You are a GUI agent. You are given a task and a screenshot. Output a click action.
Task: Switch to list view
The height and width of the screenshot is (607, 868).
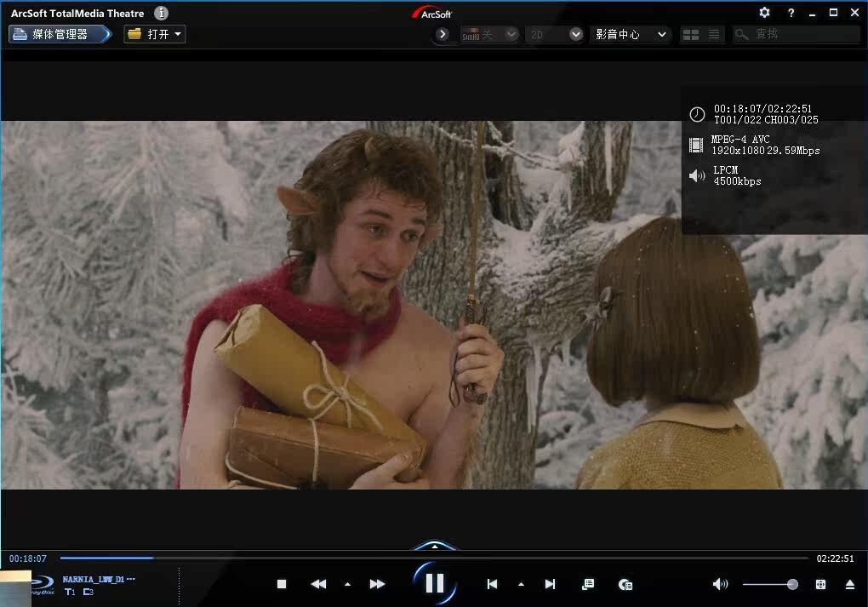714,35
